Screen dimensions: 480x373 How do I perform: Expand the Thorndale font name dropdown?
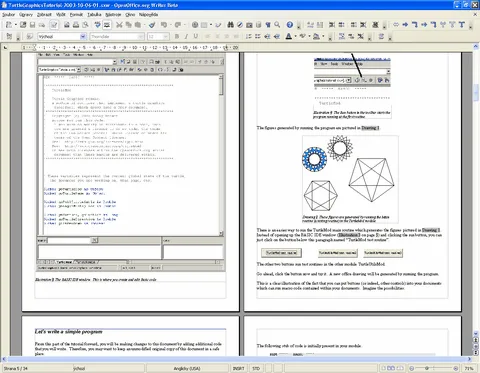tap(141, 36)
